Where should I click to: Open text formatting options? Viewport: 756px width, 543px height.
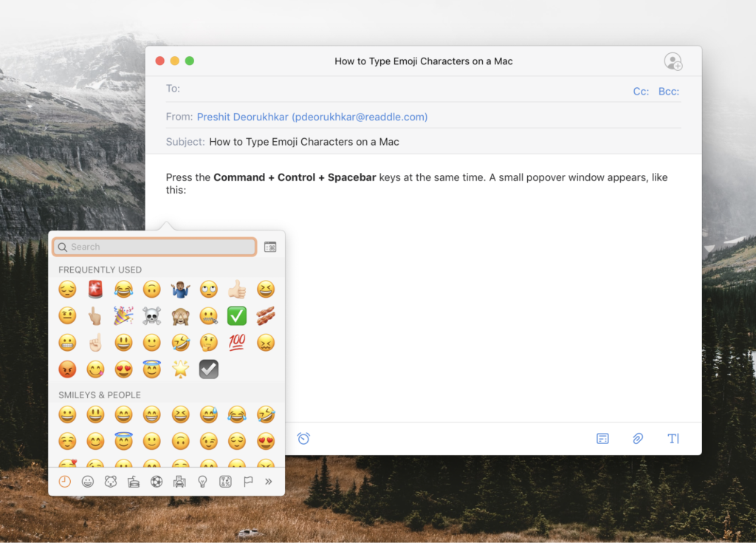[673, 438]
